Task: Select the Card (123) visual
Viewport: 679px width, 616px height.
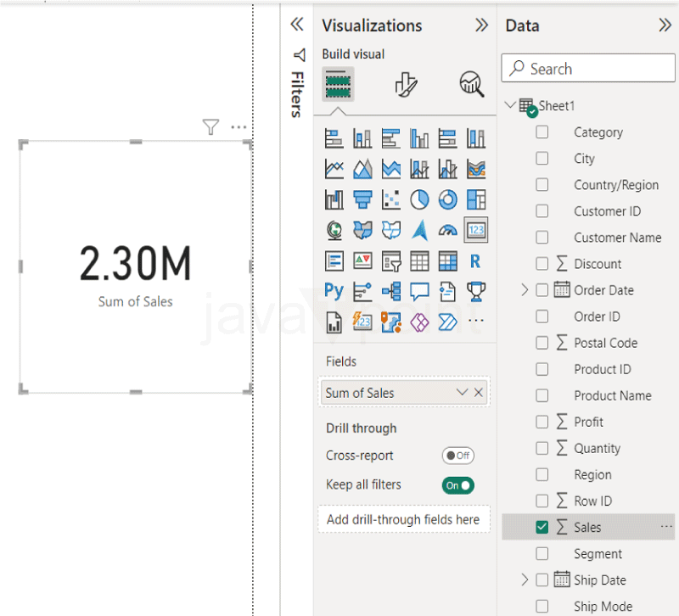Action: pos(476,230)
